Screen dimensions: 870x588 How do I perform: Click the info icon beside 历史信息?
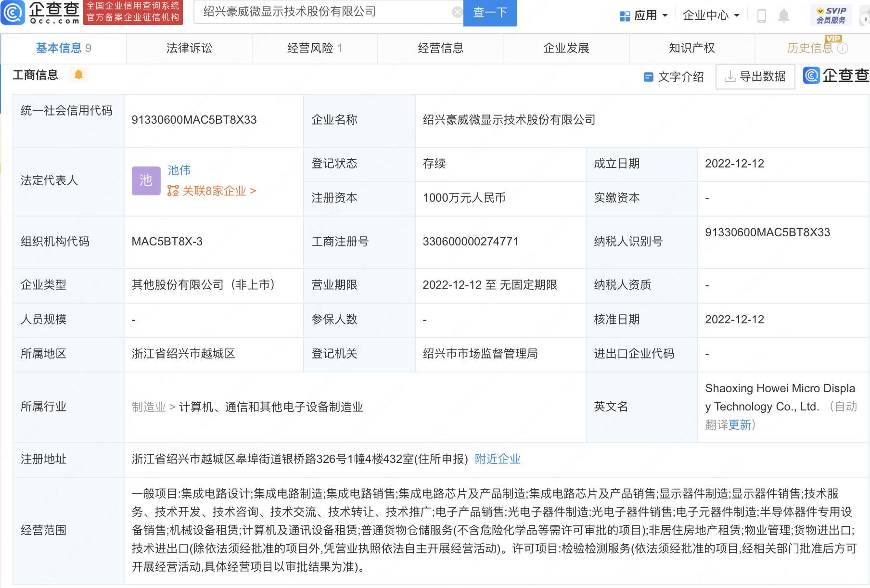click(x=843, y=48)
